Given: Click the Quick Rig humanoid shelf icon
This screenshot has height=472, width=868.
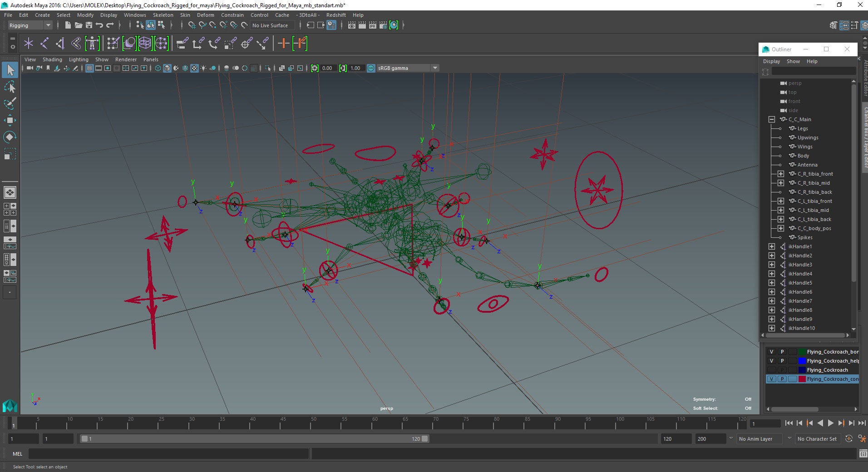Looking at the screenshot, I should [x=92, y=44].
